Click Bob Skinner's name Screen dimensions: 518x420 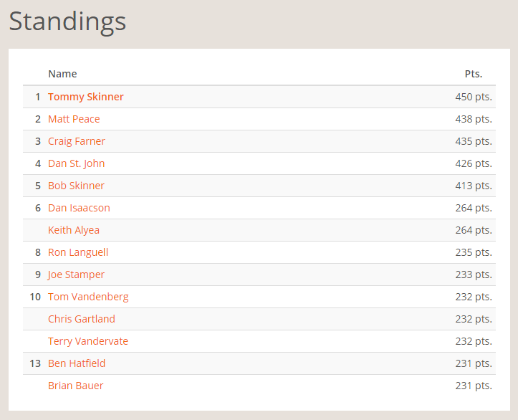(76, 186)
